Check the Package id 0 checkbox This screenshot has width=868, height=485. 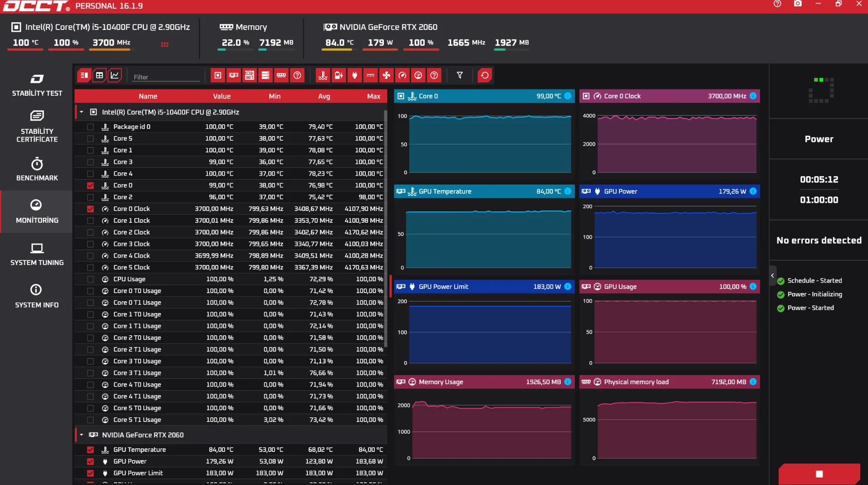(x=90, y=127)
